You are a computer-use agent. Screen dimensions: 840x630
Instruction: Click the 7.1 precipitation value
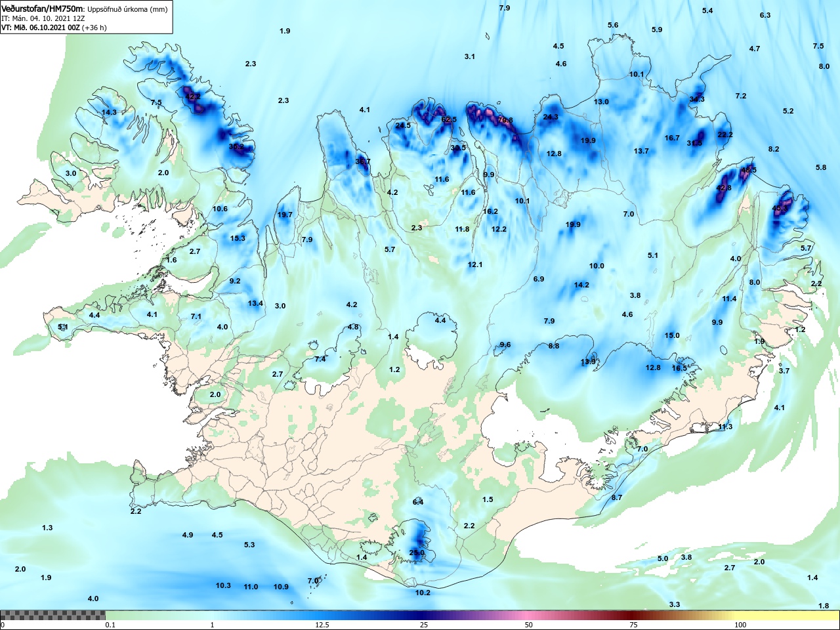pyautogui.click(x=196, y=316)
